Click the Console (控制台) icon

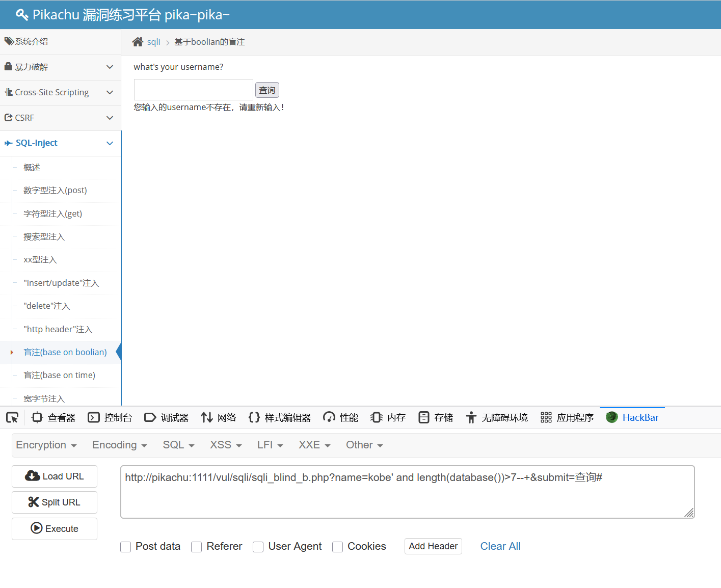point(94,418)
